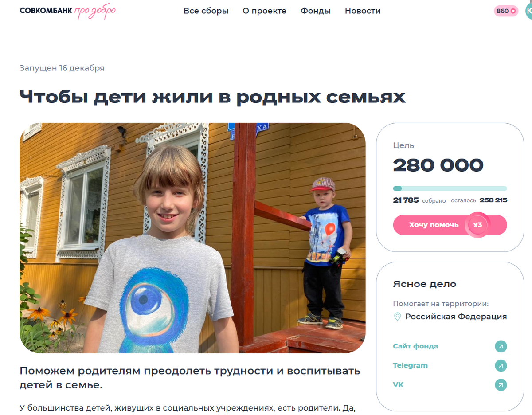Click the arrow icon beside Telegram
This screenshot has height=415, width=532.
click(x=501, y=366)
